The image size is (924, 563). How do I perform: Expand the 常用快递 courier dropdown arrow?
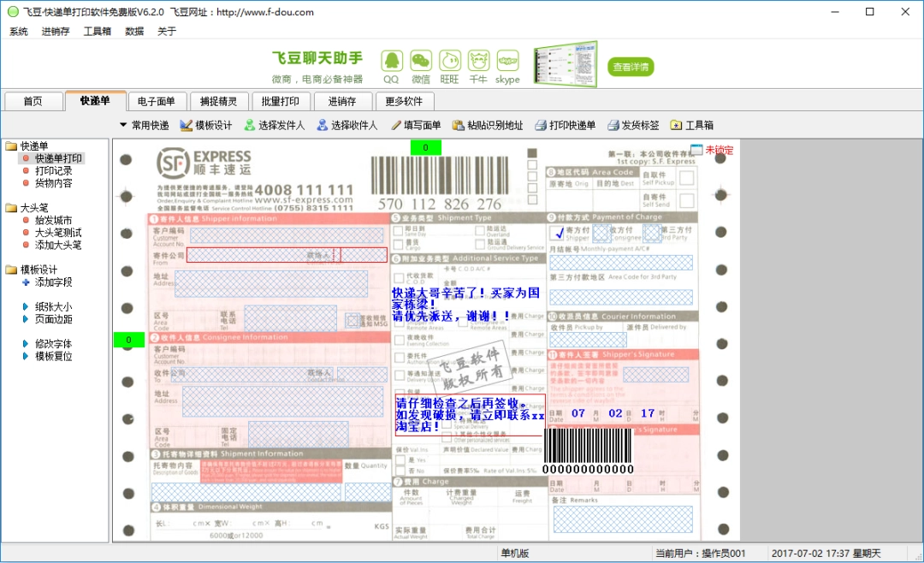(125, 124)
